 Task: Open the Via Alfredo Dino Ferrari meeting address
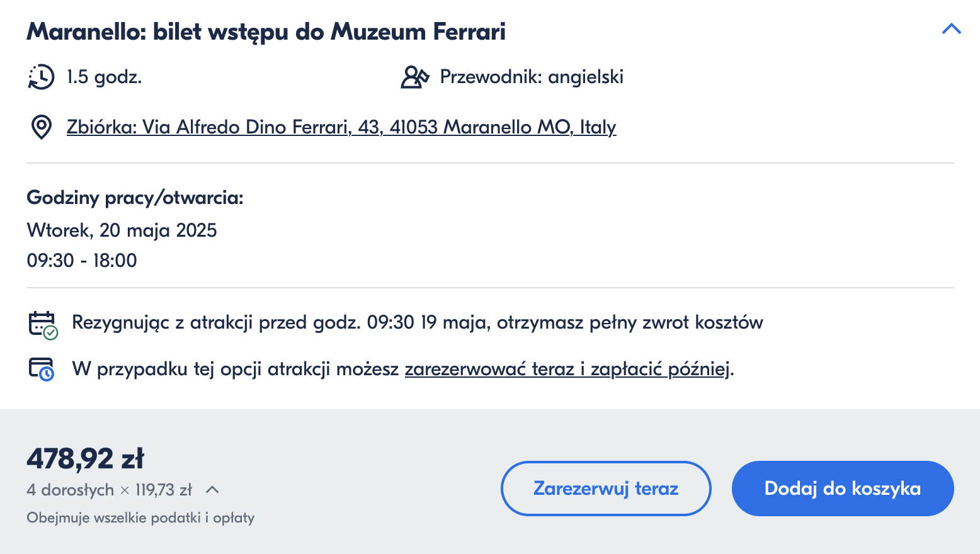pos(341,127)
